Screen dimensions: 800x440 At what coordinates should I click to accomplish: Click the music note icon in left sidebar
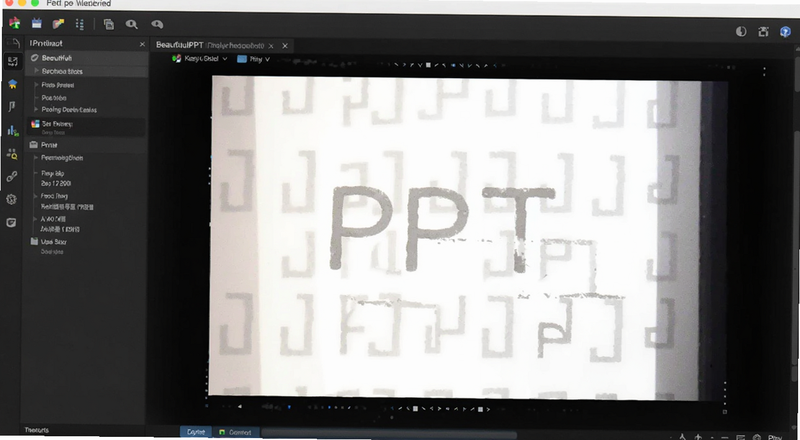pos(12,106)
